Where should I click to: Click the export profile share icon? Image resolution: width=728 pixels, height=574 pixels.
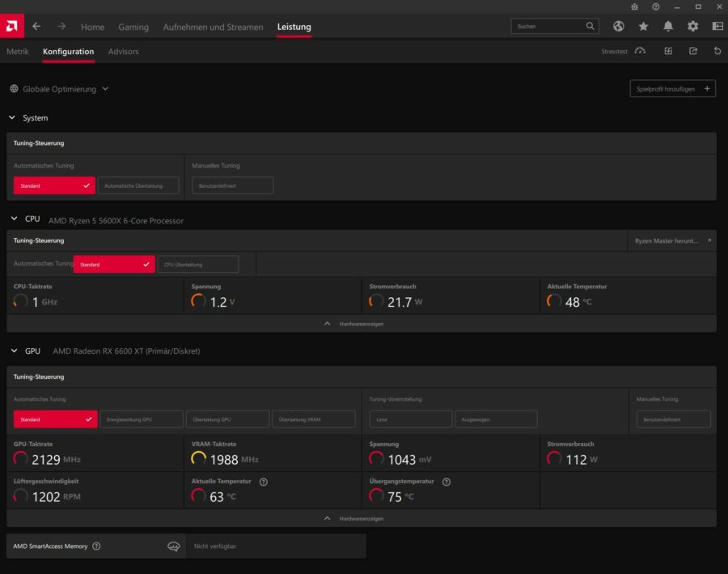(693, 51)
